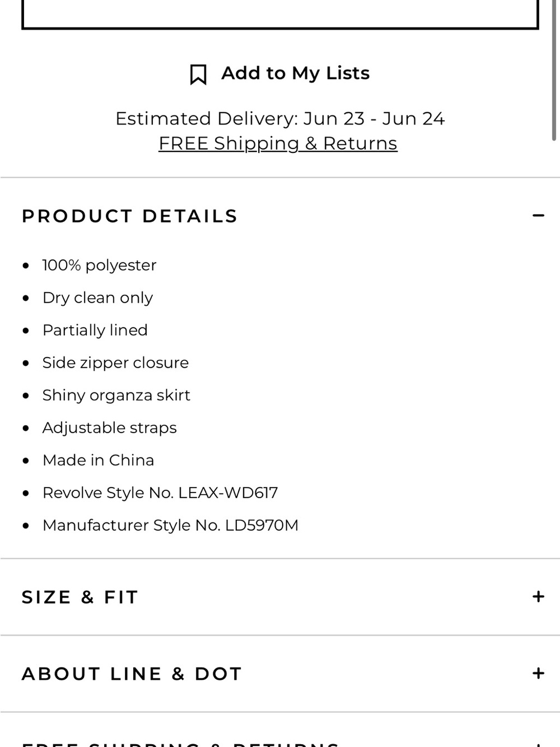Click the Shiny organza skirt detail line

coord(116,395)
